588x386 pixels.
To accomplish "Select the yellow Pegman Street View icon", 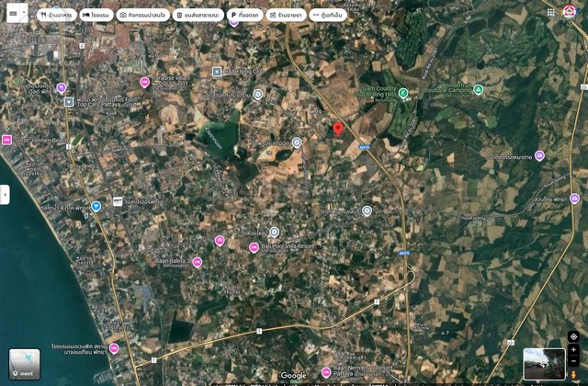I will [x=573, y=374].
